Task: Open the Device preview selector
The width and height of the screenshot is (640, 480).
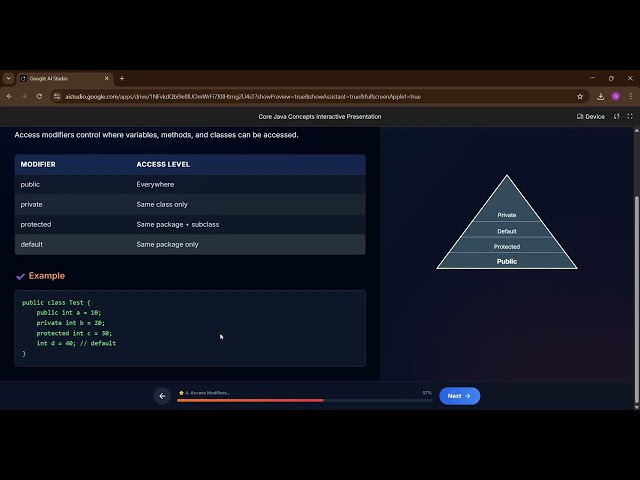Action: pyautogui.click(x=591, y=116)
